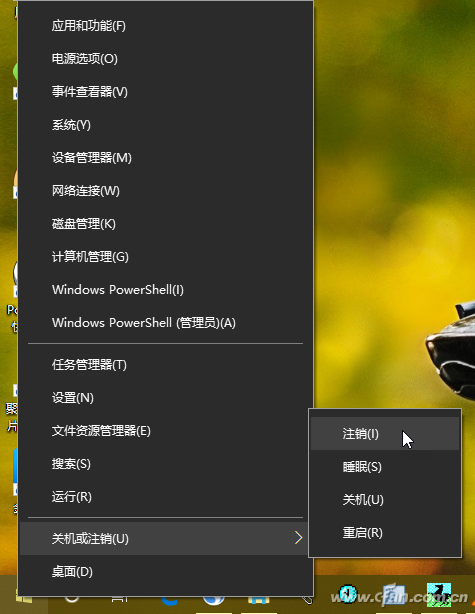The height and width of the screenshot is (614, 475).
Task: Start Windows PowerShell(I)
Action: pyautogui.click(x=165, y=290)
